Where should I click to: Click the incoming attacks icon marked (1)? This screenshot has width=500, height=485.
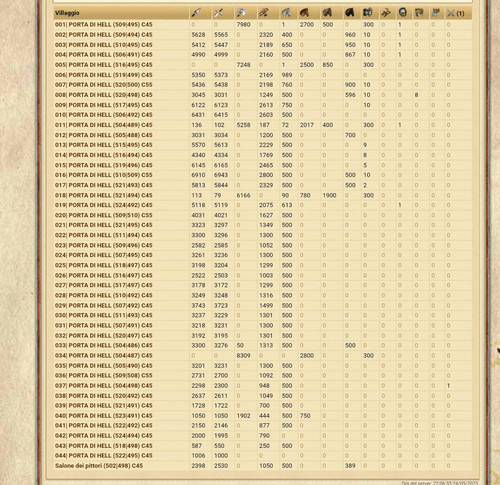[455, 13]
